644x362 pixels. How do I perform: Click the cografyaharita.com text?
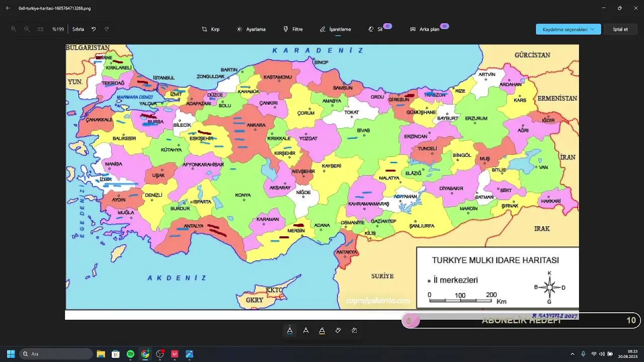click(x=378, y=301)
